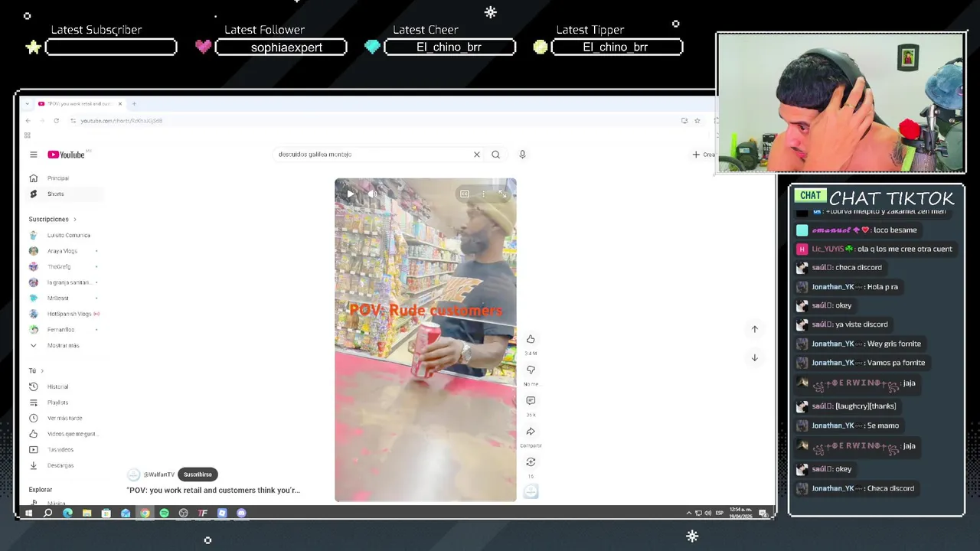Open the Windows Start menu

pos(28,514)
